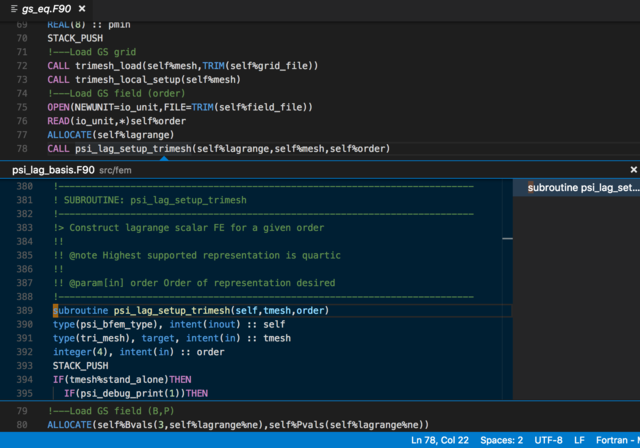The image size is (640, 448).
Task: Change indentation via 'Spaces: 2'
Action: [x=501, y=440]
